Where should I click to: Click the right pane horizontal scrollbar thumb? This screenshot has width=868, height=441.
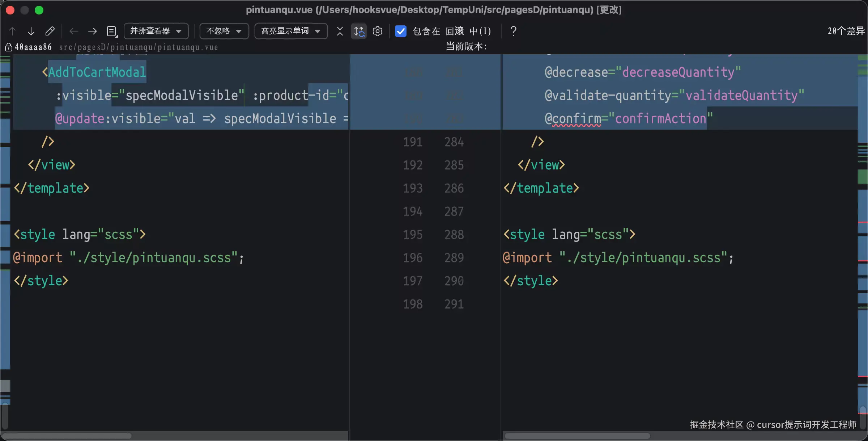[x=577, y=436]
